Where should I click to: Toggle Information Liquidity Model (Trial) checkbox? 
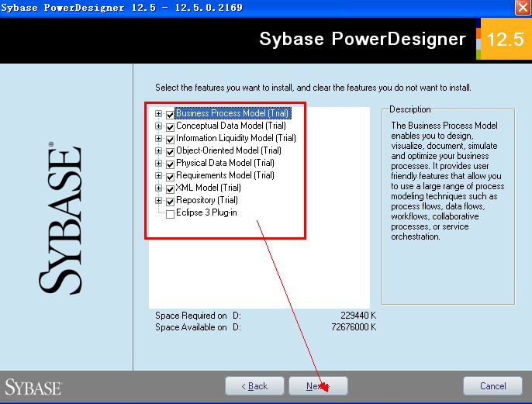(x=170, y=140)
